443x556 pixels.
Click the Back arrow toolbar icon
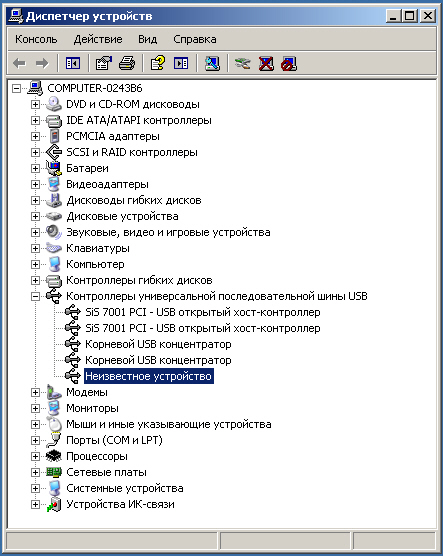tap(19, 64)
